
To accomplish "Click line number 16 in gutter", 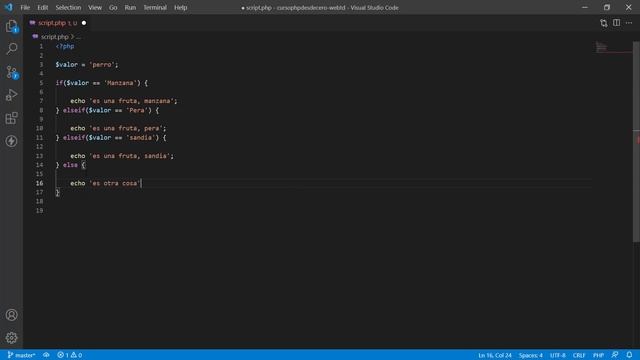I will (x=39, y=183).
